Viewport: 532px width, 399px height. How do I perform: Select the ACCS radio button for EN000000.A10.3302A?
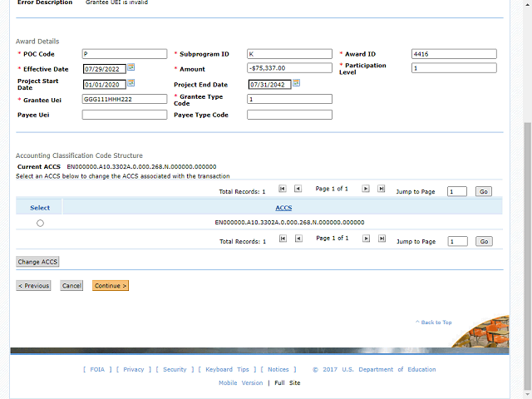tap(40, 224)
